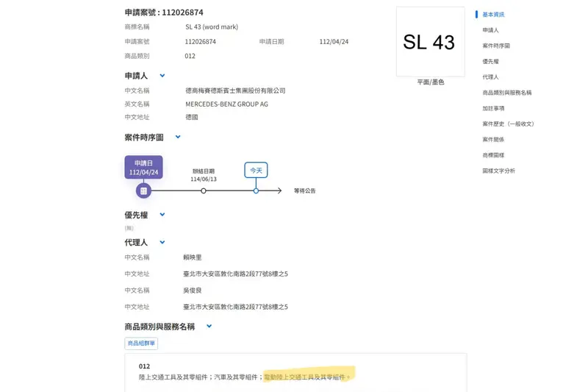Collapse the 商品類別與服務名稱 section chevron
Screen dimensions: 588x392
coord(209,326)
